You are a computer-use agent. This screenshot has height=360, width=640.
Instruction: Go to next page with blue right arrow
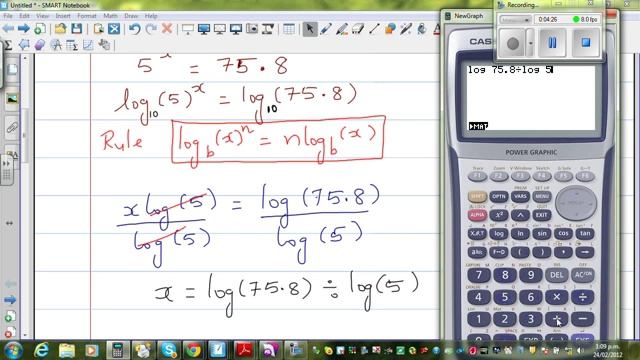tap(23, 29)
